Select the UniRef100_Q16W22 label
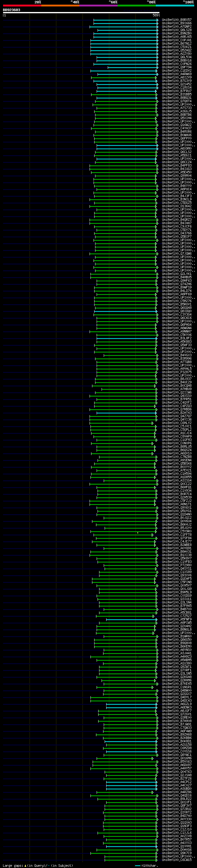Image resolution: width=197 pixels, height=868 pixels. tap(176, 125)
